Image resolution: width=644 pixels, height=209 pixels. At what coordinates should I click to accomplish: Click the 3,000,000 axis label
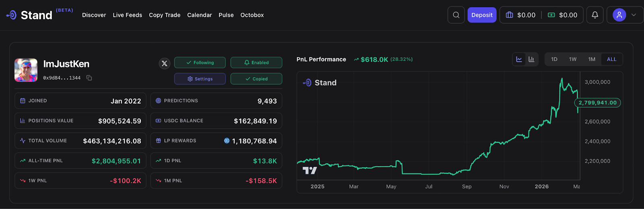pyautogui.click(x=597, y=82)
